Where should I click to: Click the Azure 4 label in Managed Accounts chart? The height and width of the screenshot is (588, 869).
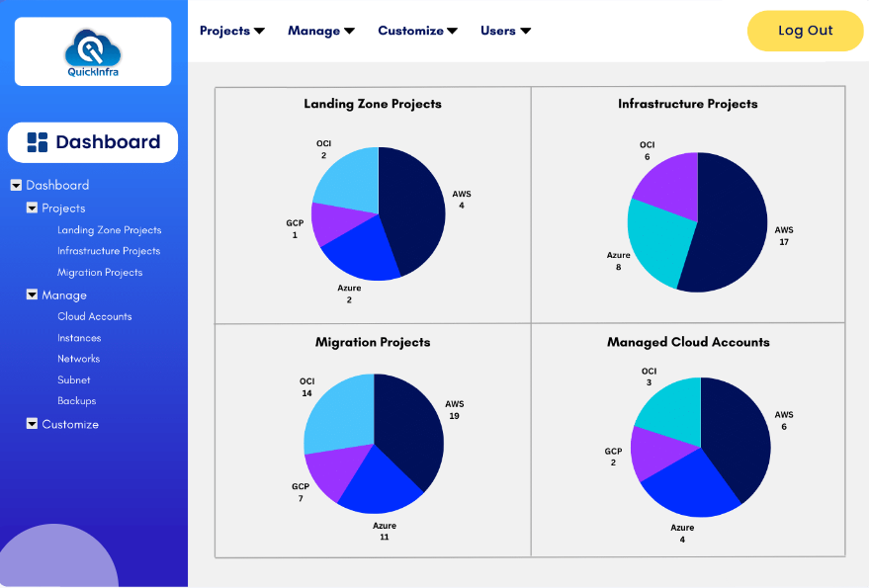click(x=682, y=533)
